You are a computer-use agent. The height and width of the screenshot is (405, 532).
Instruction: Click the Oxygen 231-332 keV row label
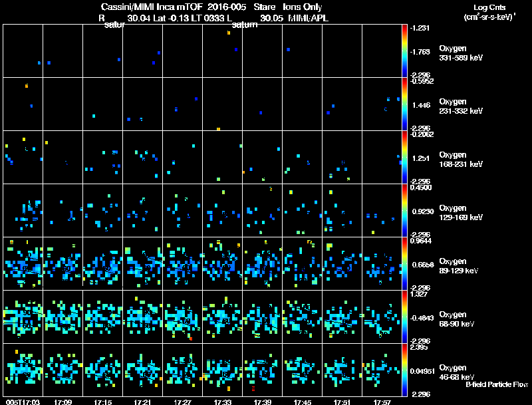coord(461,106)
